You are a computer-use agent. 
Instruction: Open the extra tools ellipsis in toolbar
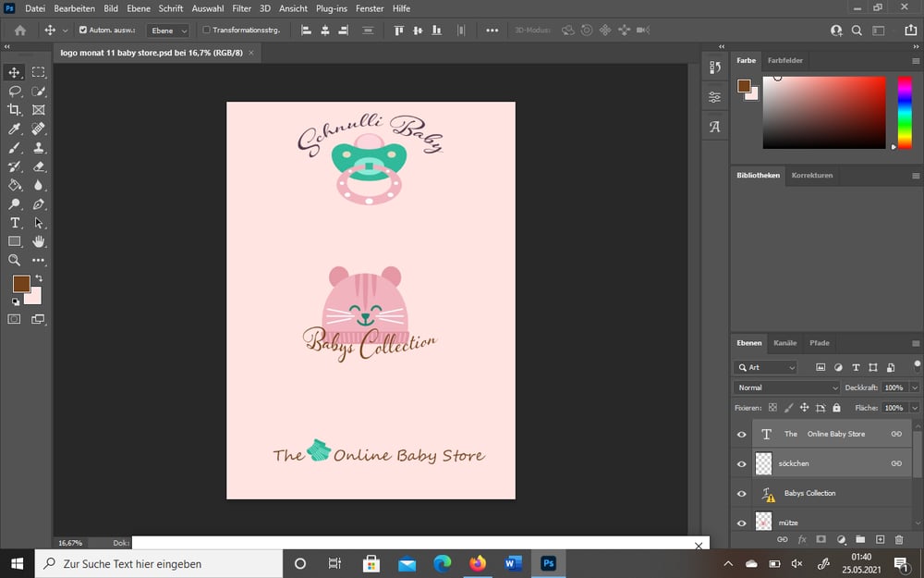click(38, 260)
